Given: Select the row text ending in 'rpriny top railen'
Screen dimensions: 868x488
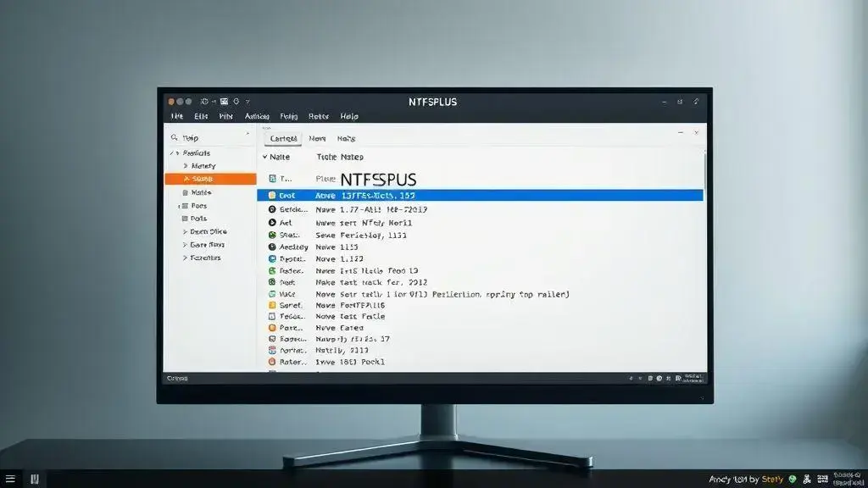Looking at the screenshot, I should click(442, 294).
